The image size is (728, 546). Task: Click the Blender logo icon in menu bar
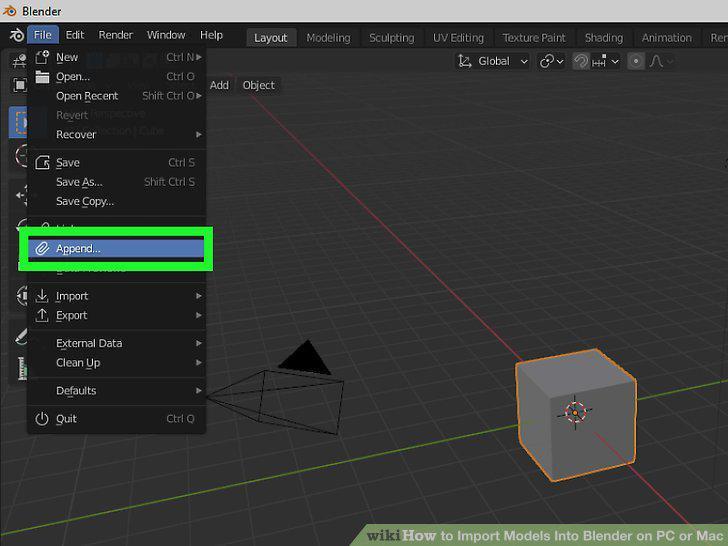click(x=17, y=35)
